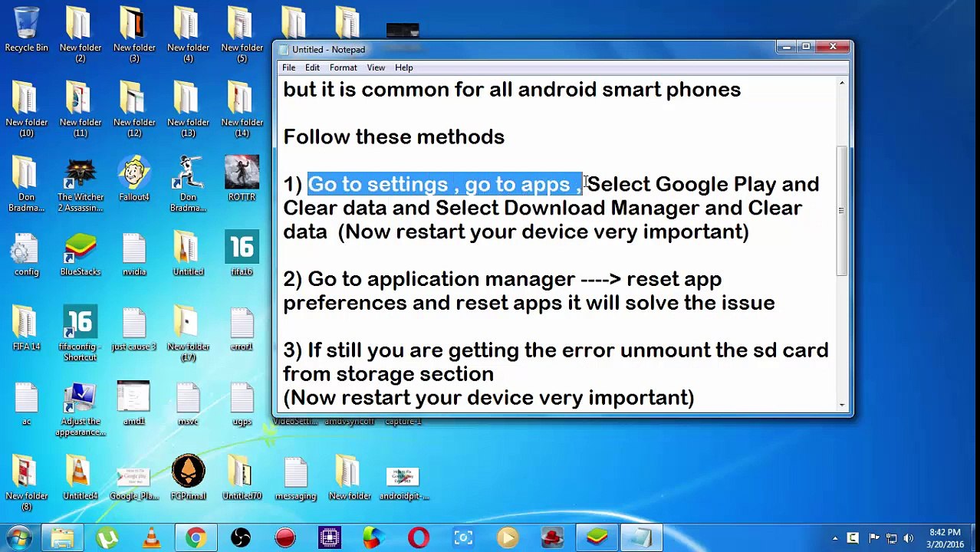Click Notepad scrollbar down arrow

842,405
